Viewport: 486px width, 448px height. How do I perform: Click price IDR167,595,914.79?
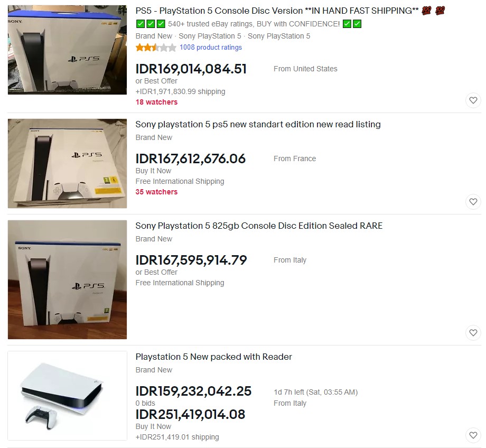(191, 260)
